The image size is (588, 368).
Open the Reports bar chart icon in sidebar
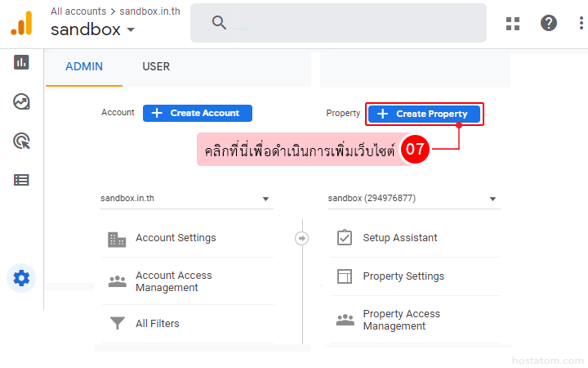21,62
